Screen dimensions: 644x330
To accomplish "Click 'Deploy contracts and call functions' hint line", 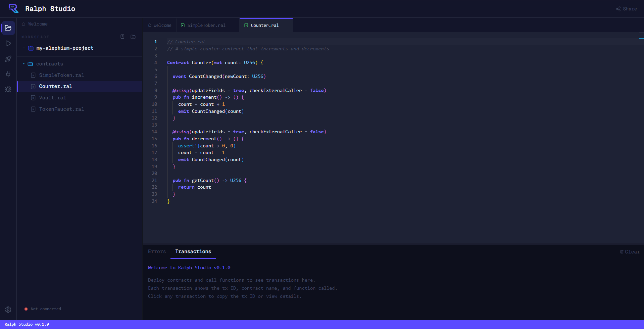I will pyautogui.click(x=232, y=280).
